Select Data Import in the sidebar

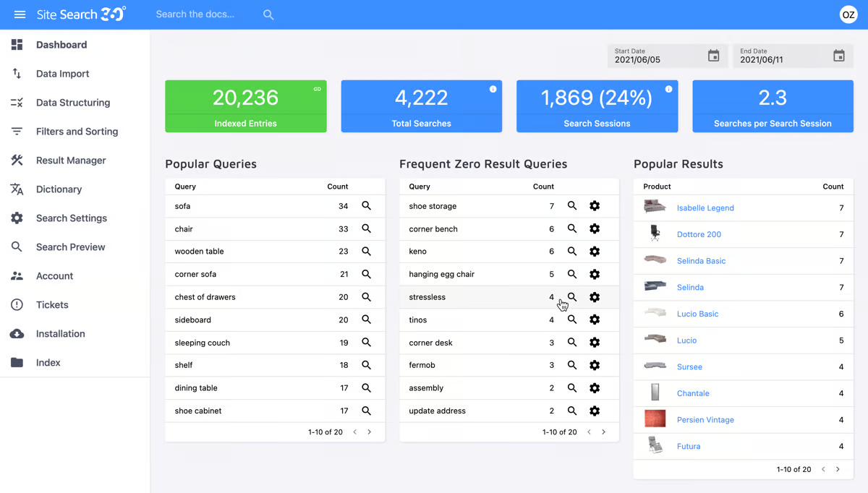(62, 73)
